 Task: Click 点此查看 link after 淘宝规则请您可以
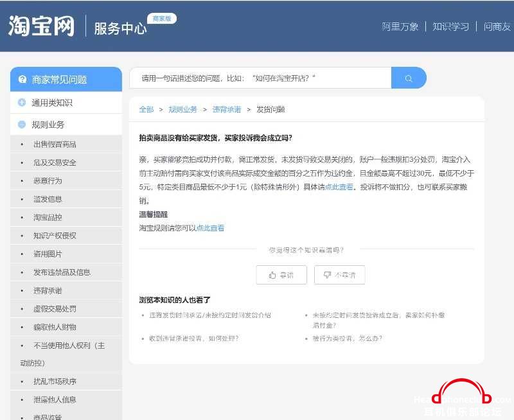210,228
